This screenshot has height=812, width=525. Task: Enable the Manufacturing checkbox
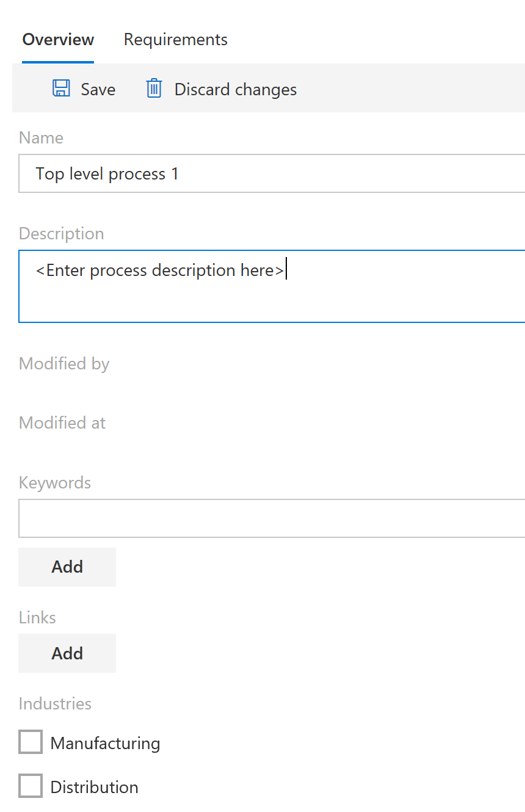31,742
